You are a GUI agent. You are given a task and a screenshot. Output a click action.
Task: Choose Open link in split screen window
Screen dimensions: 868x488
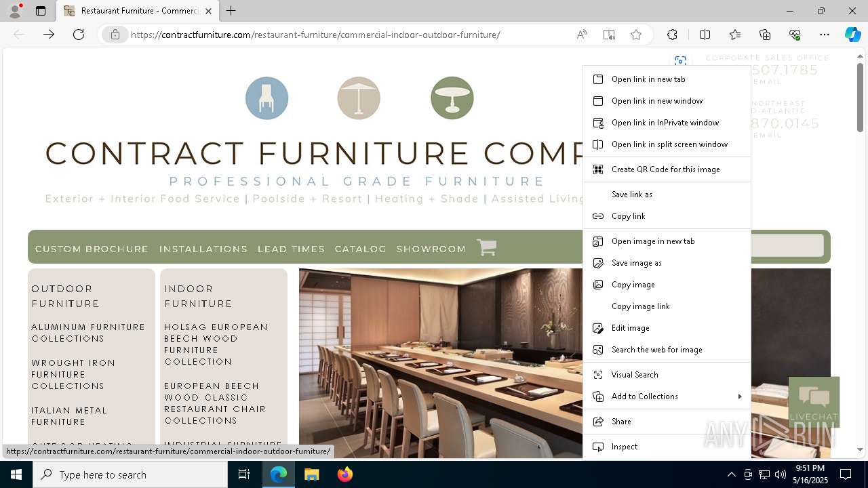[x=667, y=144]
